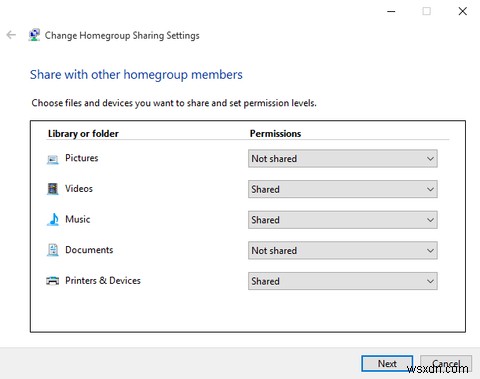
Task: Click the Next button
Action: tap(387, 363)
